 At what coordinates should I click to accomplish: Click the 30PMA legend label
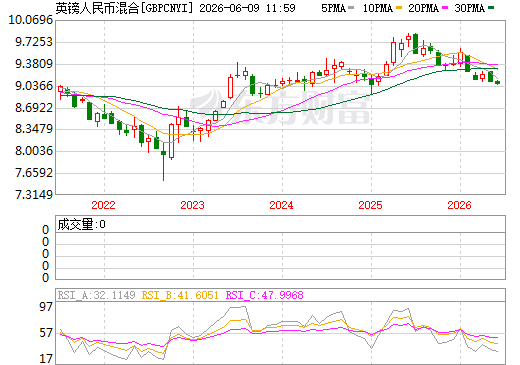click(x=469, y=8)
